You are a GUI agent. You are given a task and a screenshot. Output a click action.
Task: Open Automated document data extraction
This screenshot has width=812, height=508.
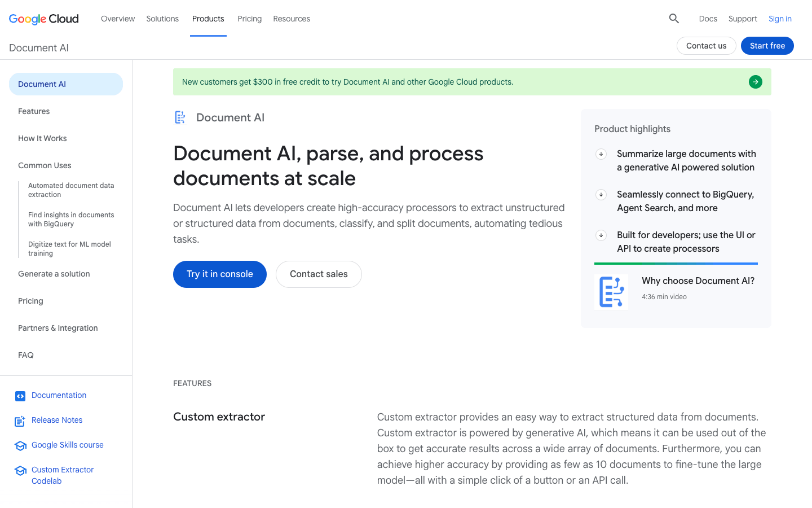point(71,190)
